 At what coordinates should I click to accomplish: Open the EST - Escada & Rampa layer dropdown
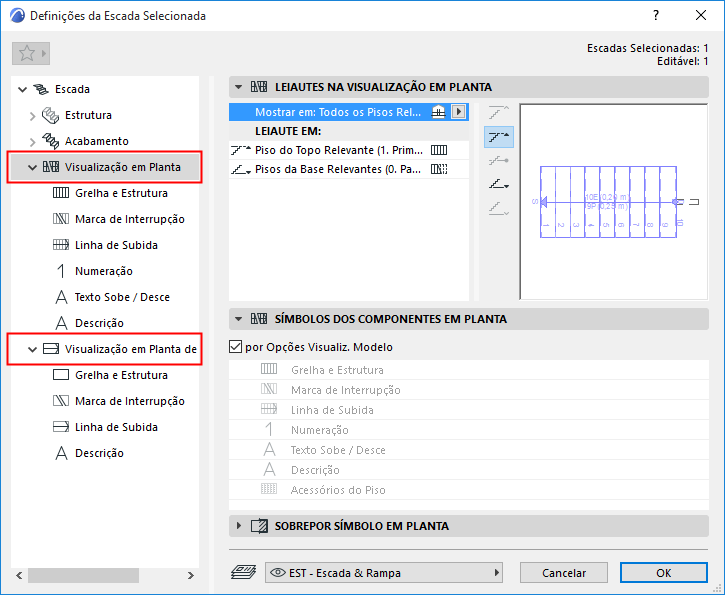[x=384, y=572]
